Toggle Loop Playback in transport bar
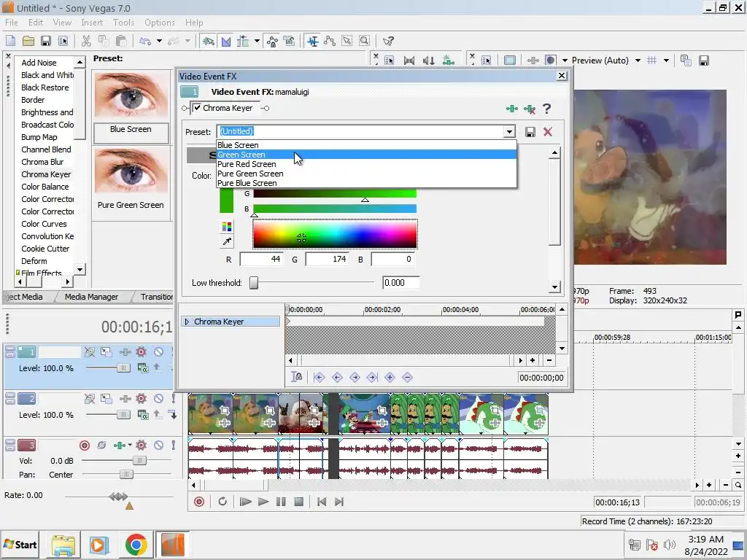747x560 pixels. tap(222, 502)
